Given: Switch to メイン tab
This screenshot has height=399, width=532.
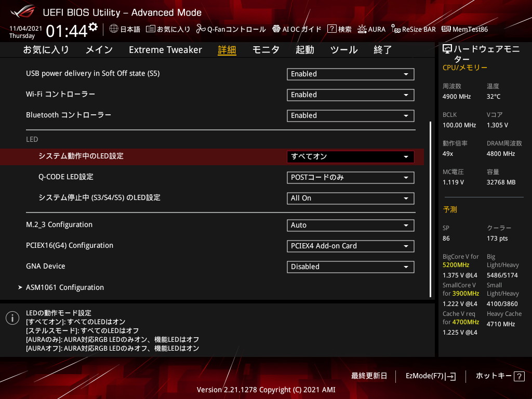Looking at the screenshot, I should click(99, 49).
